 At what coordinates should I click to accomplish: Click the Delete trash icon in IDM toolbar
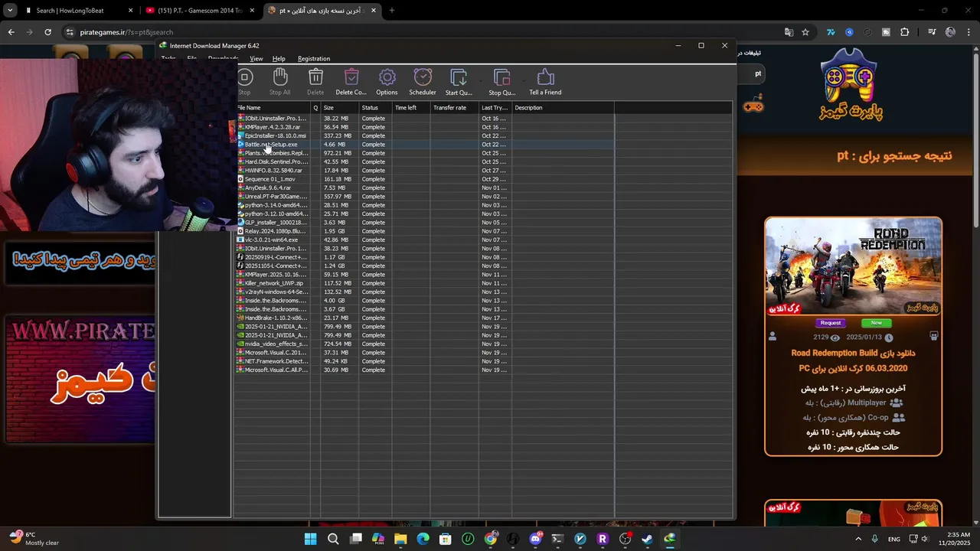315,81
